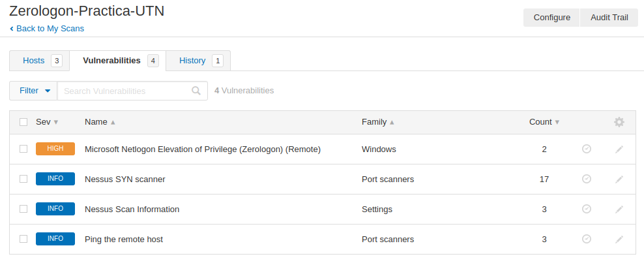
Task: Click the Configure button
Action: [x=551, y=18]
